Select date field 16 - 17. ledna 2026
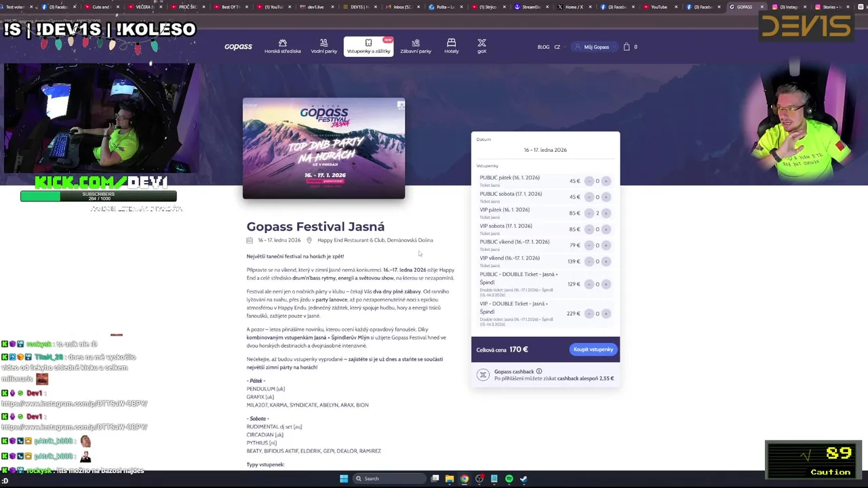 [x=545, y=150]
